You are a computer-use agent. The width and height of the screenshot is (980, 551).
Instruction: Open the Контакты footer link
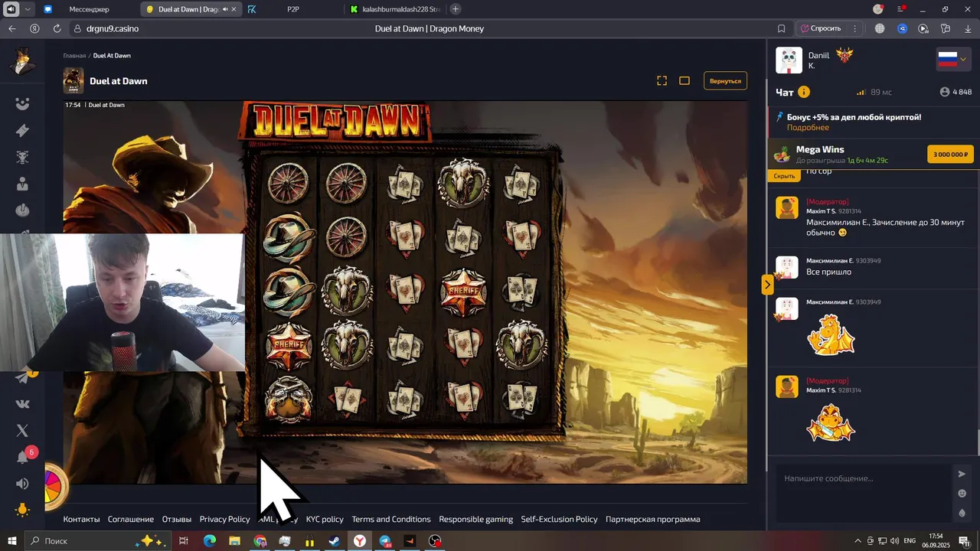tap(81, 519)
